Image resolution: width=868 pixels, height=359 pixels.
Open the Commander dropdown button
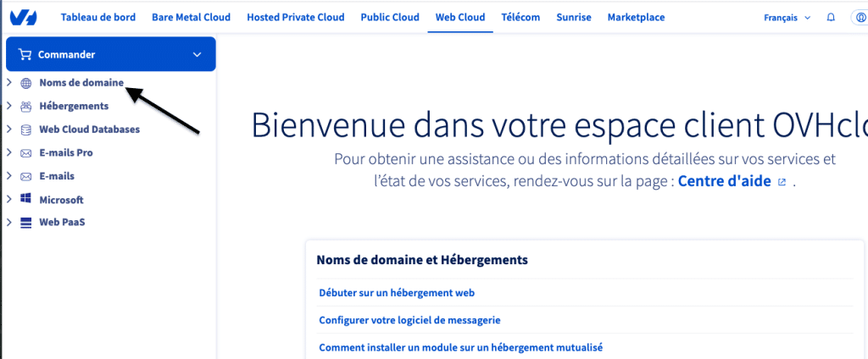pyautogui.click(x=110, y=54)
